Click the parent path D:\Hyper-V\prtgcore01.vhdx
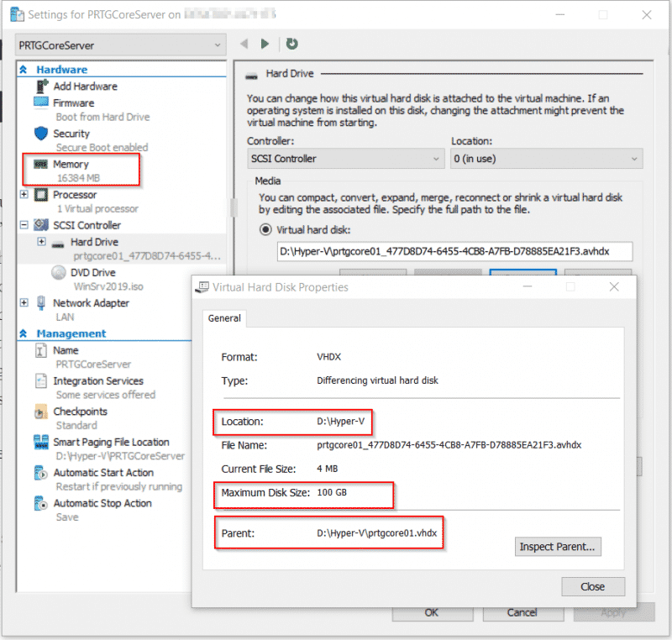 pyautogui.click(x=376, y=533)
